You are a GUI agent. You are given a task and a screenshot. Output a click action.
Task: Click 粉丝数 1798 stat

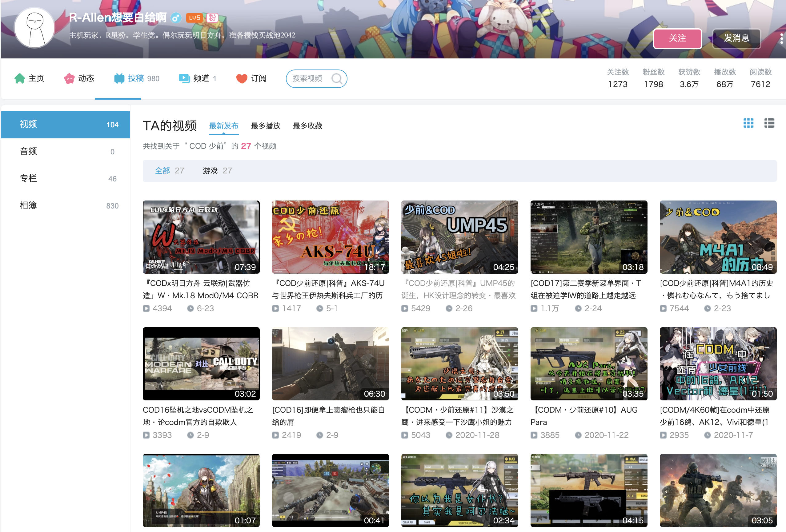[x=653, y=78]
